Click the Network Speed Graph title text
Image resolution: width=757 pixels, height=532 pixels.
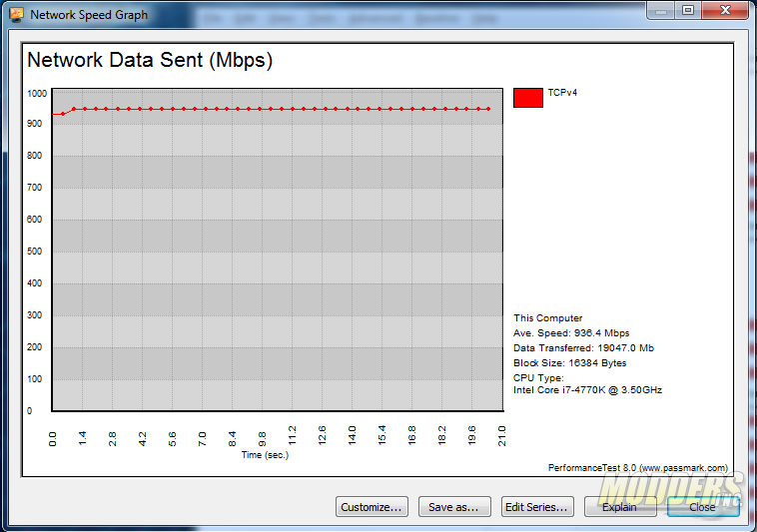pyautogui.click(x=89, y=15)
